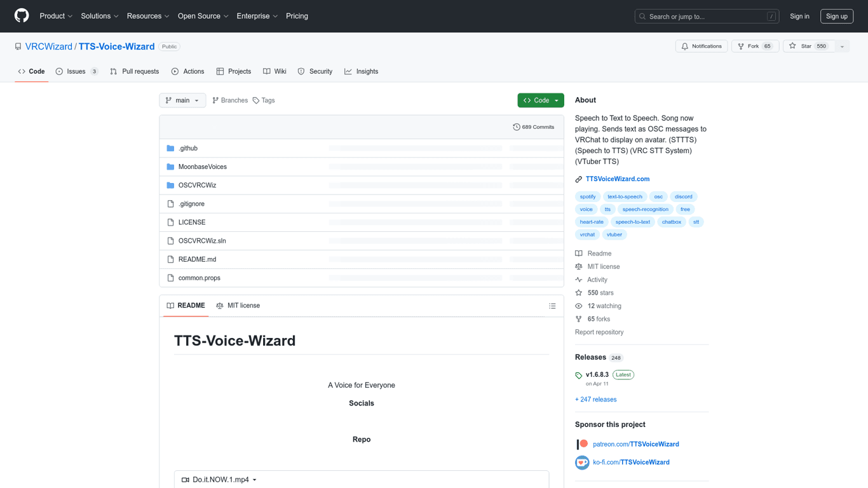The height and width of the screenshot is (488, 868).
Task: Star the TTS-Voice-Wizard repository
Action: tap(809, 46)
